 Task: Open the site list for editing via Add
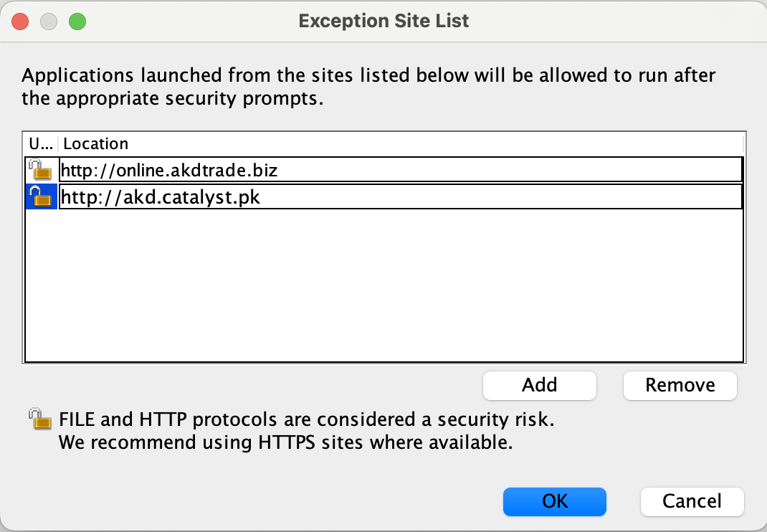(539, 385)
